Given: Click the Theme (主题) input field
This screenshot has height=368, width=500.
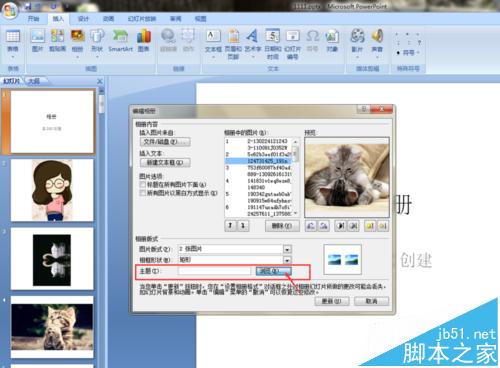Looking at the screenshot, I should click(x=214, y=271).
